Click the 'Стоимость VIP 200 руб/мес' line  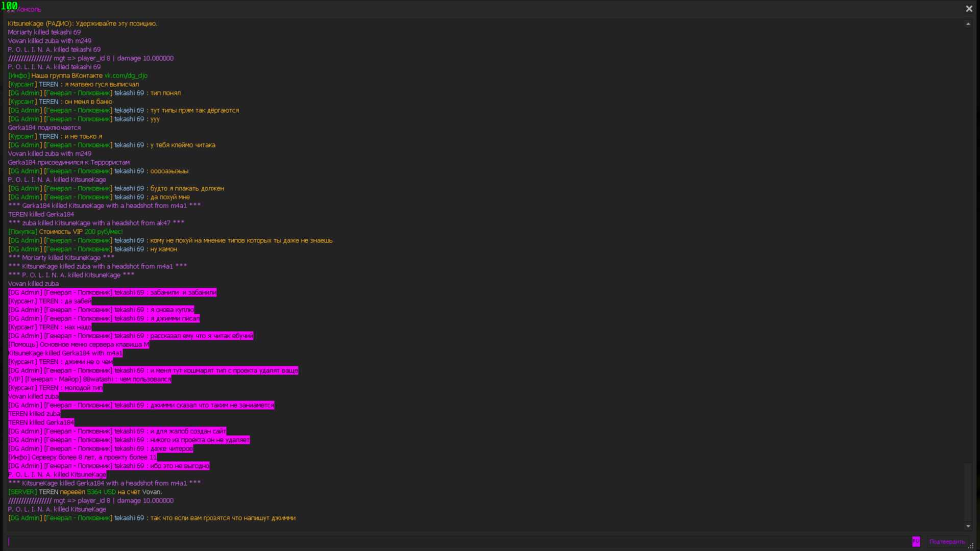65,232
